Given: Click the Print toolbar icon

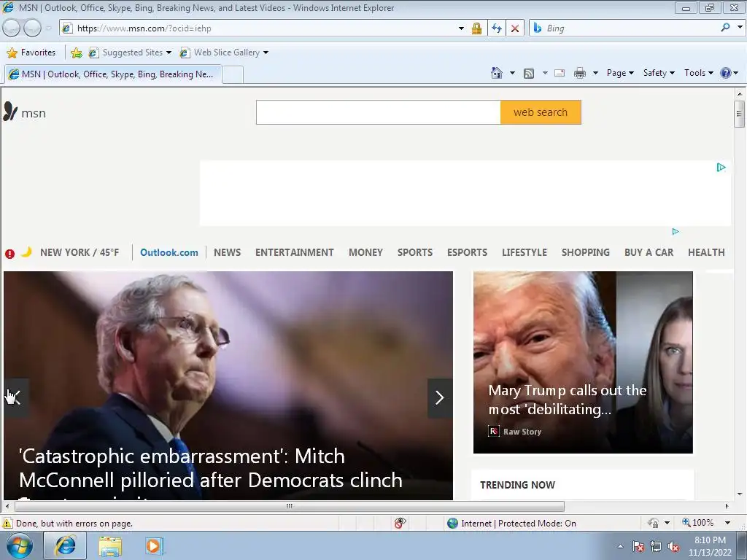Looking at the screenshot, I should click(x=580, y=73).
